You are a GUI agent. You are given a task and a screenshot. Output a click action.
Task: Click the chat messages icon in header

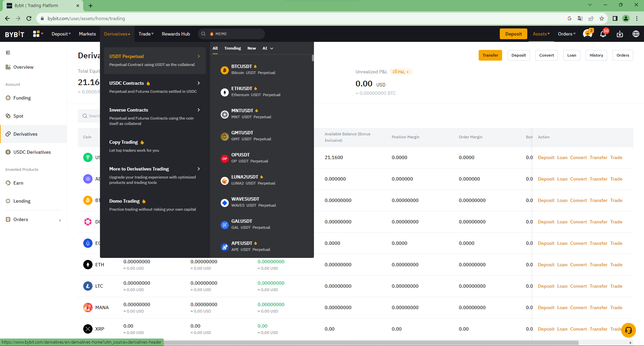587,34
